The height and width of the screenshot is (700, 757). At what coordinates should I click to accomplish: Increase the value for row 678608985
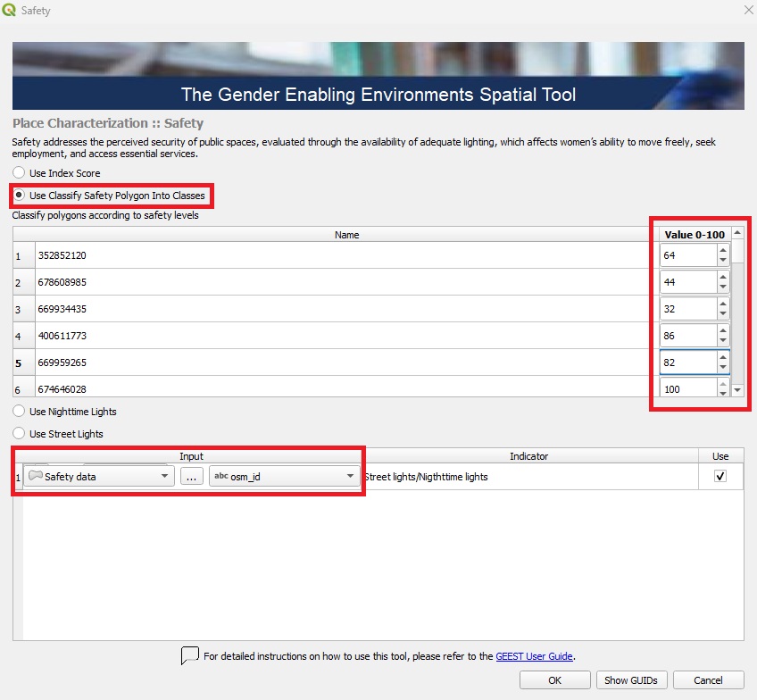723,277
